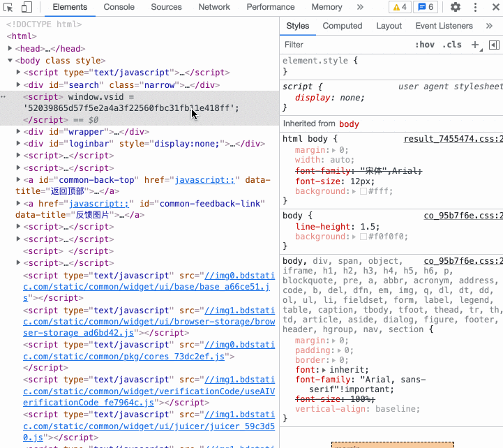Open the Network tab

click(214, 7)
